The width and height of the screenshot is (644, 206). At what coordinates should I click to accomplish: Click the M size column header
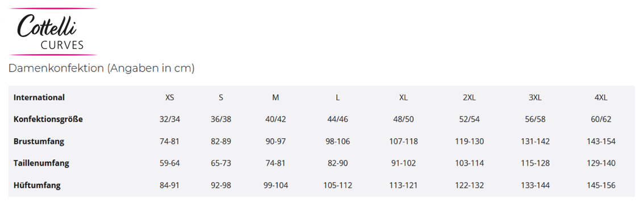click(275, 98)
